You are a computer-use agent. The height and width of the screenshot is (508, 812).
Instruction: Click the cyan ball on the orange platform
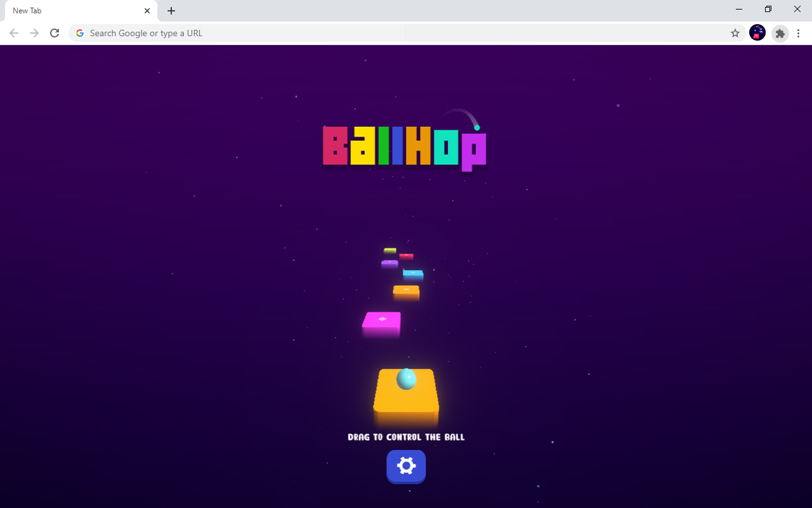406,379
